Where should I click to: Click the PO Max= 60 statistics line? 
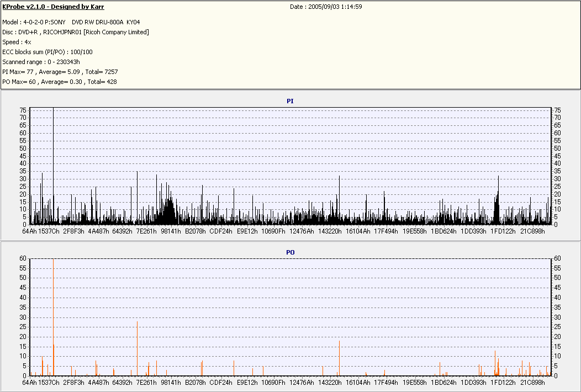pos(59,82)
